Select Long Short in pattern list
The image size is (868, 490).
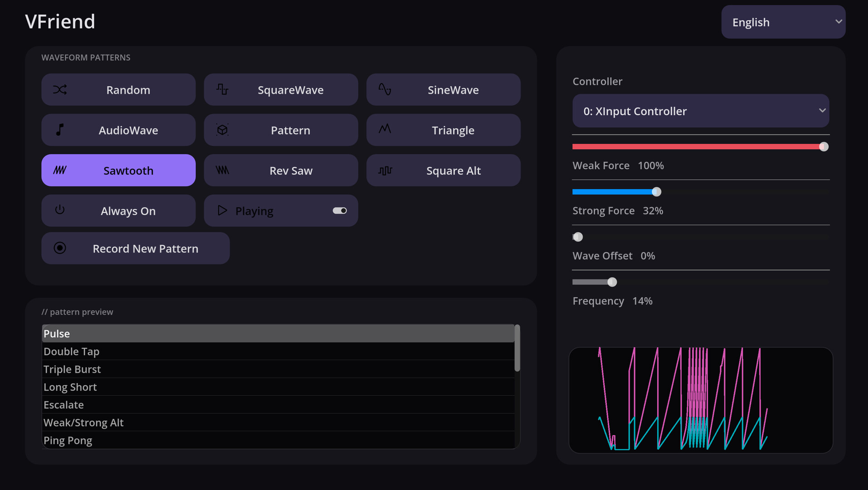click(278, 387)
